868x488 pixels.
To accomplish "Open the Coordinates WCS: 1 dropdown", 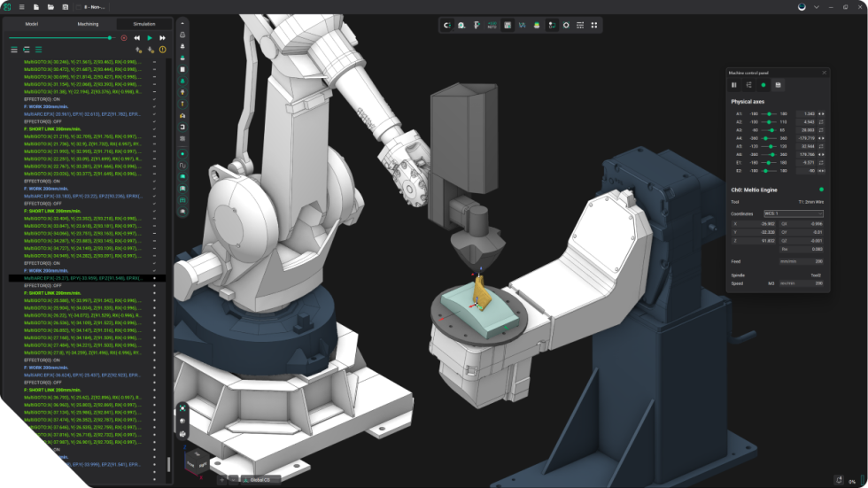I will (794, 213).
